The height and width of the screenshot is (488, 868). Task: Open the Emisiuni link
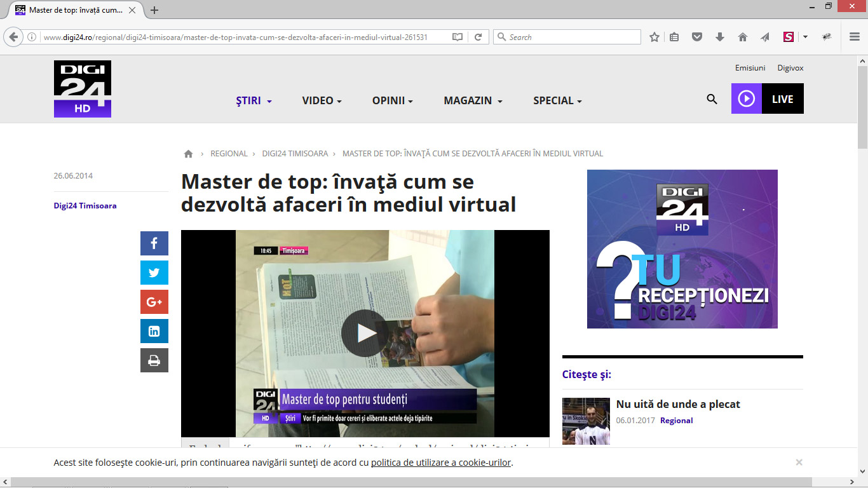[x=750, y=68]
